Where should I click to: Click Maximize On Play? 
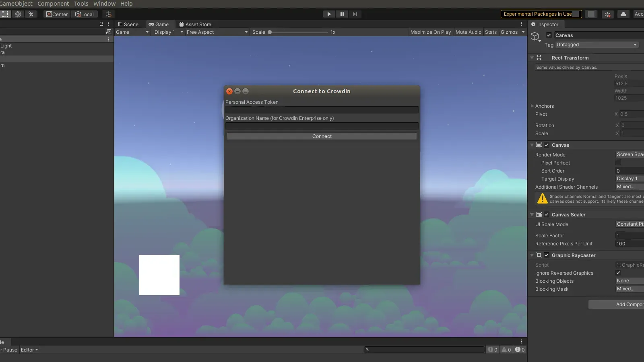(431, 32)
